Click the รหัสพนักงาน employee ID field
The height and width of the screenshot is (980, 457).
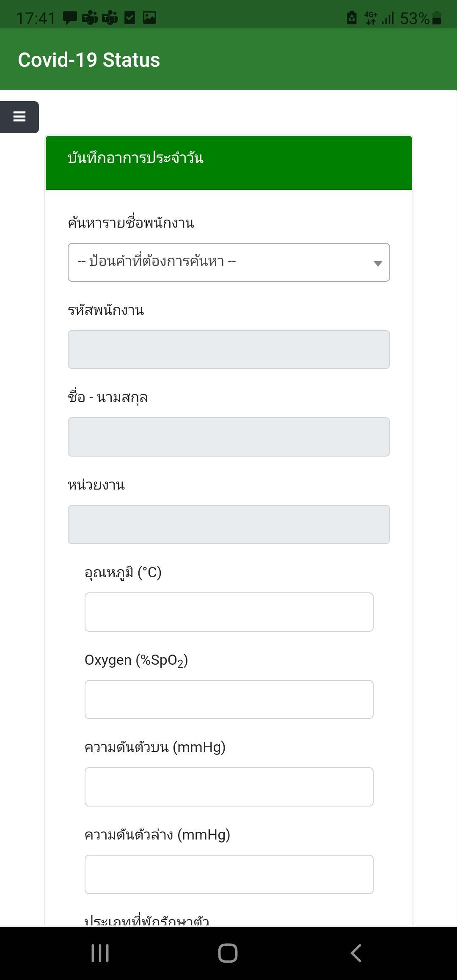(x=228, y=350)
